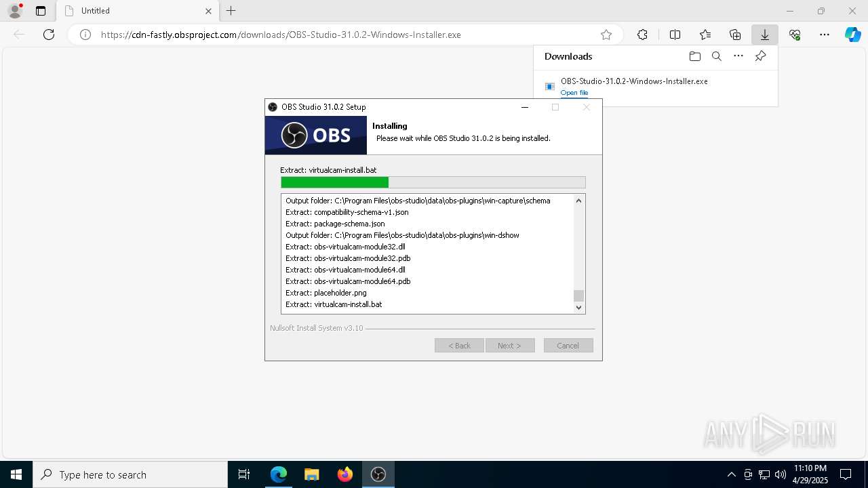Screen dimensions: 868x488
Task: Open the tab actions menu icon
Action: [41, 11]
